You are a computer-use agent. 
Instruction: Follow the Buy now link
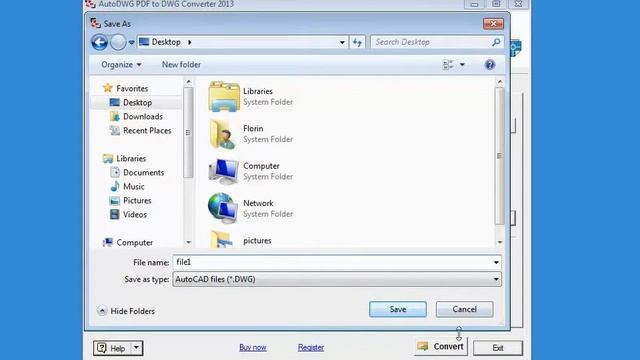coord(253,347)
